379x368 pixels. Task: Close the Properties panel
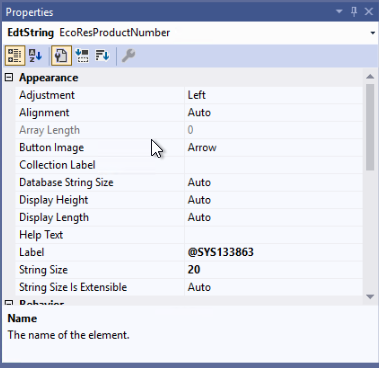(369, 12)
